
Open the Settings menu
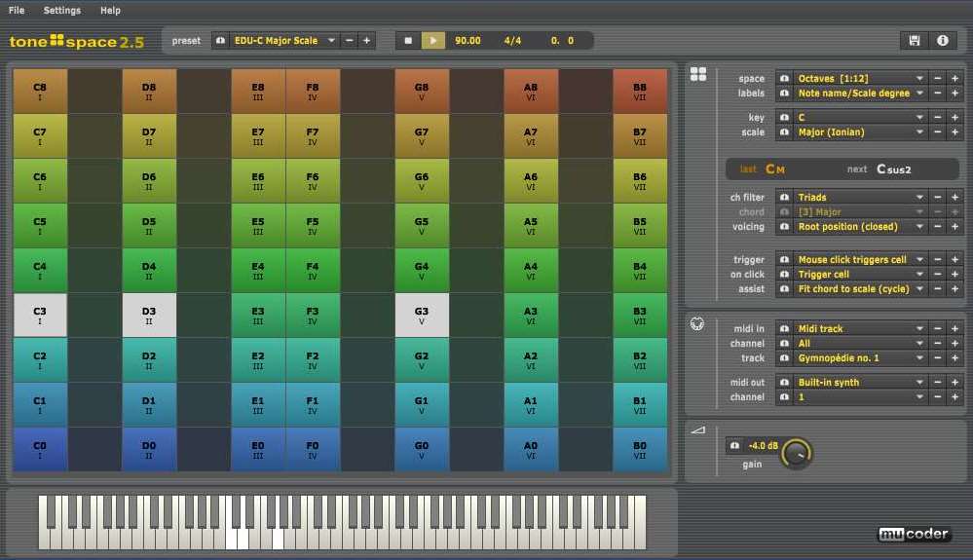[62, 11]
